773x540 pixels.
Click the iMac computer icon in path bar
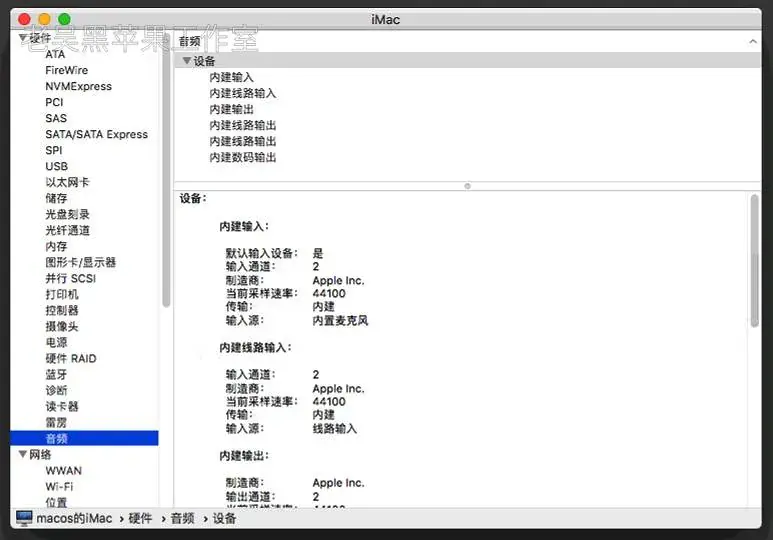coord(24,518)
